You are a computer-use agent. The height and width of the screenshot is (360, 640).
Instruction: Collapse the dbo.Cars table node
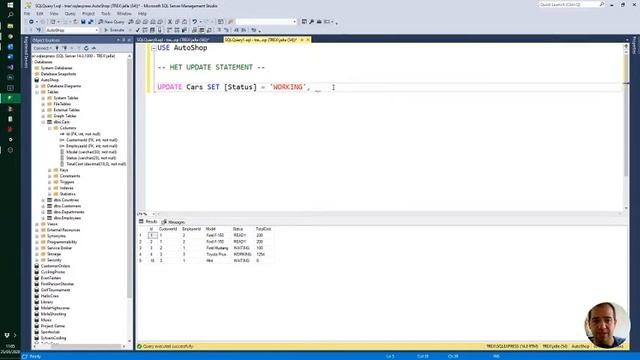coord(43,122)
